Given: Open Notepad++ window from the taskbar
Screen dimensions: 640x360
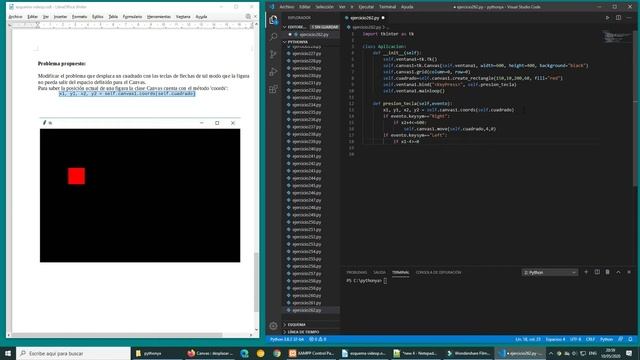Looking at the screenshot, I should pyautogui.click(x=416, y=353).
